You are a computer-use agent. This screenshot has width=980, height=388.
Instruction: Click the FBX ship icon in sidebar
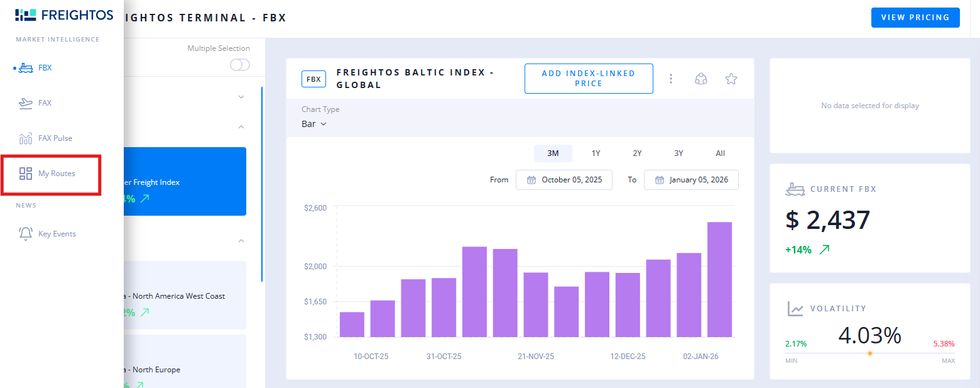coord(26,68)
